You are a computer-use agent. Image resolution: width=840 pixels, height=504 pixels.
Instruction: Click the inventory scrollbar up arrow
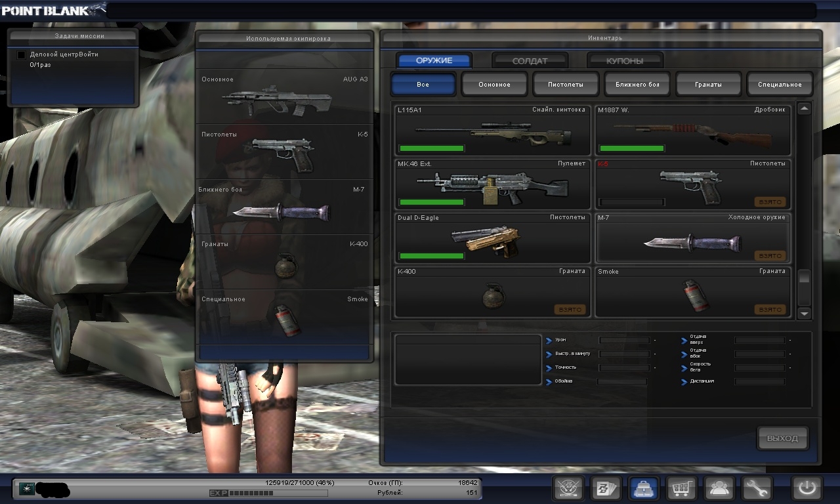click(x=804, y=109)
